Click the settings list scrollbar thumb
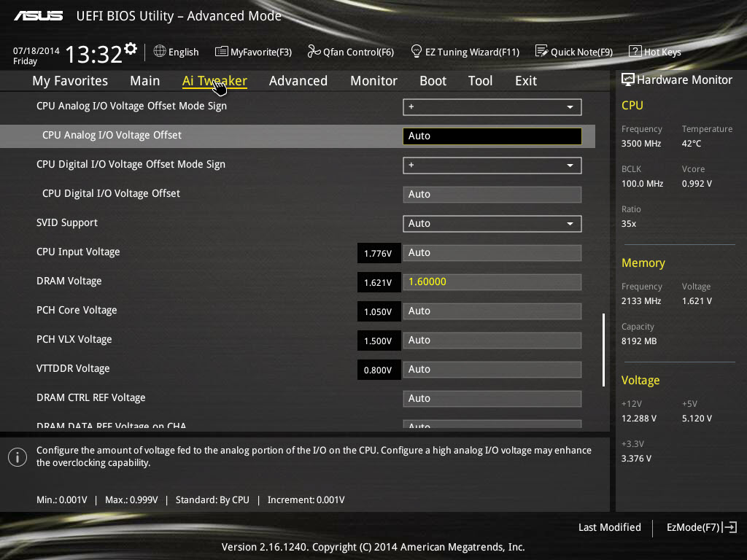 tap(603, 349)
